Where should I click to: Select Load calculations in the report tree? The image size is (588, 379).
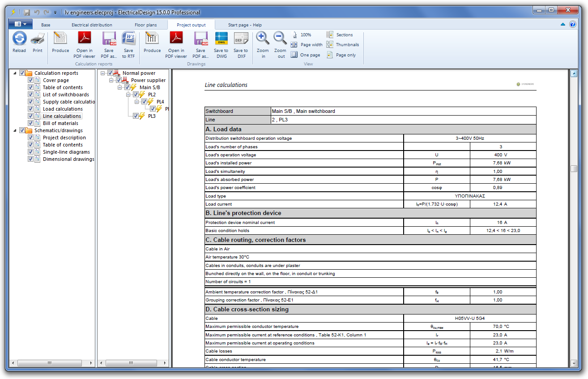tap(63, 109)
